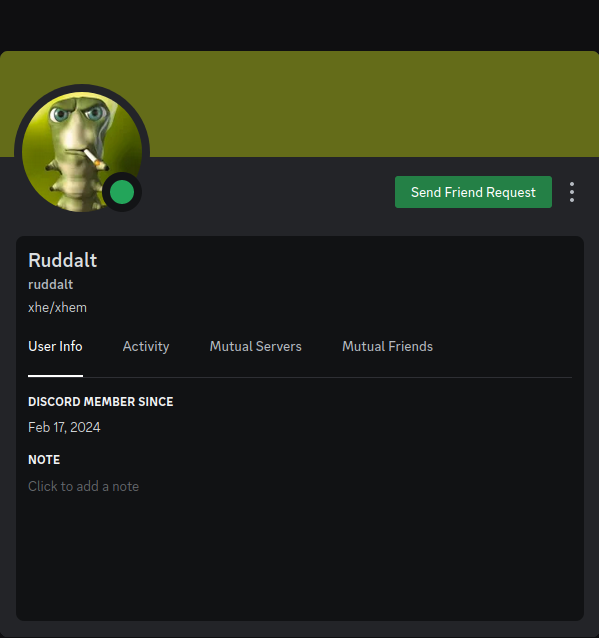This screenshot has height=638, width=599.
Task: Switch to the Activity tab
Action: (146, 346)
